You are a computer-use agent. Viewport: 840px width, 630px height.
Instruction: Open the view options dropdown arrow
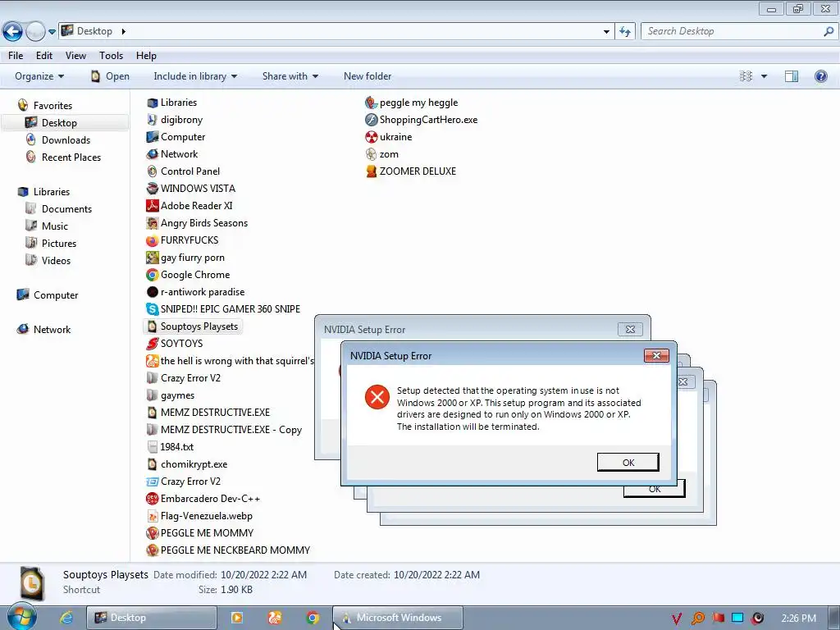tap(764, 76)
